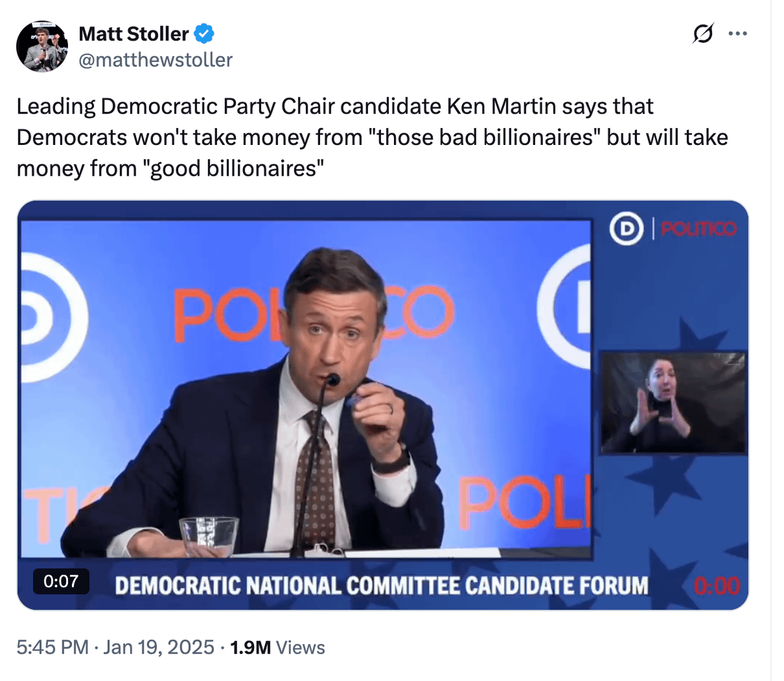Click the Grok slashed-circle icon
The height and width of the screenshot is (681, 784).
pyautogui.click(x=702, y=33)
